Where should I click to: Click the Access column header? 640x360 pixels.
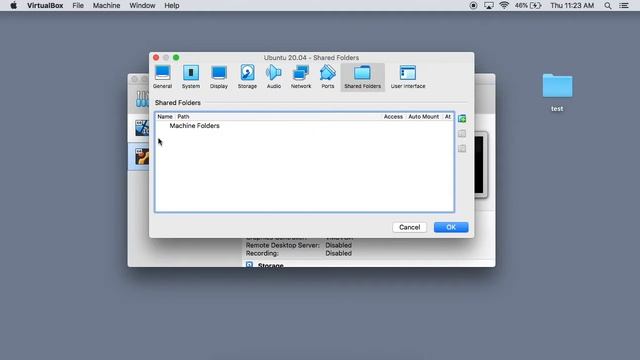393,117
